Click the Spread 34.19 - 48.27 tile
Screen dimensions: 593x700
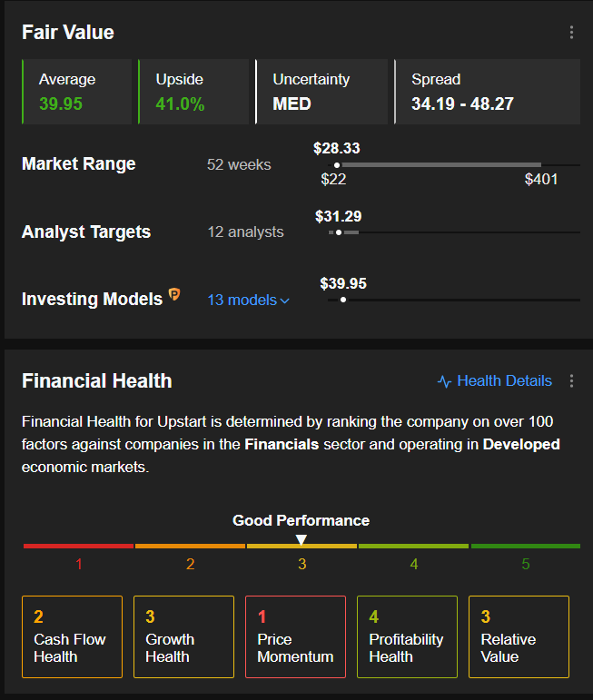[x=488, y=92]
